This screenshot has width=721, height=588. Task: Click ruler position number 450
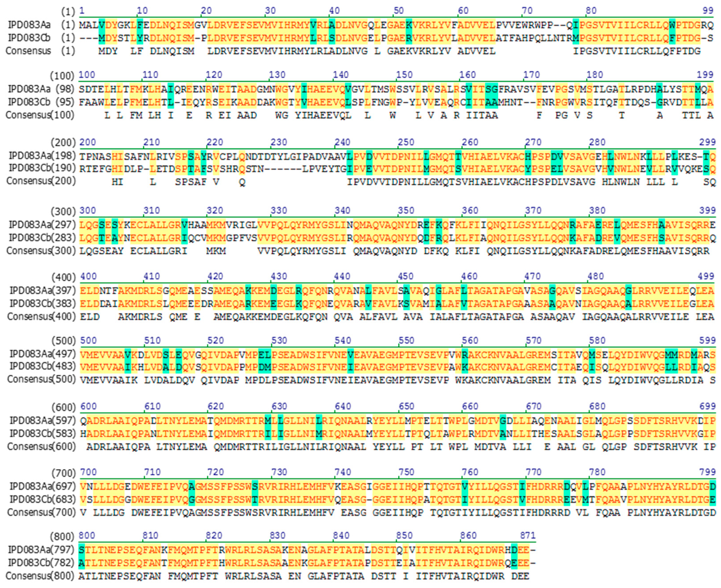(x=406, y=277)
